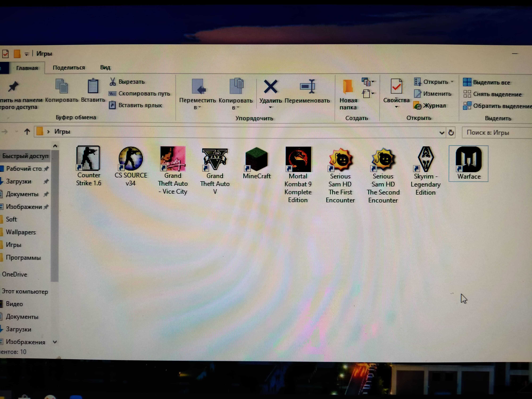Click the Журнал history button
Screen dimensions: 532x399
[430, 106]
